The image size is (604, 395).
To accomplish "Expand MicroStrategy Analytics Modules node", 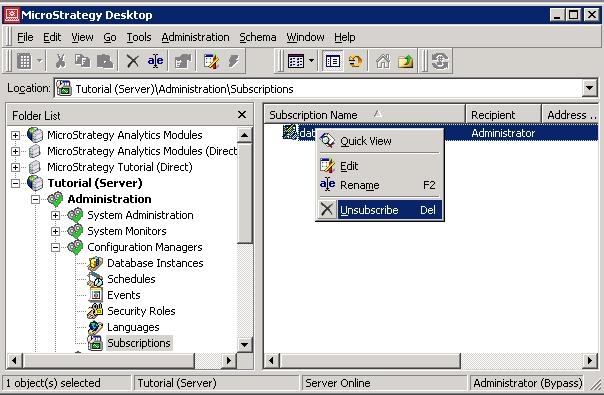I will click(x=15, y=135).
